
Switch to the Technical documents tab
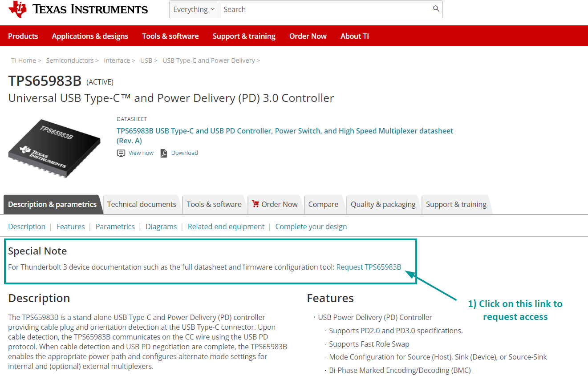pos(142,204)
